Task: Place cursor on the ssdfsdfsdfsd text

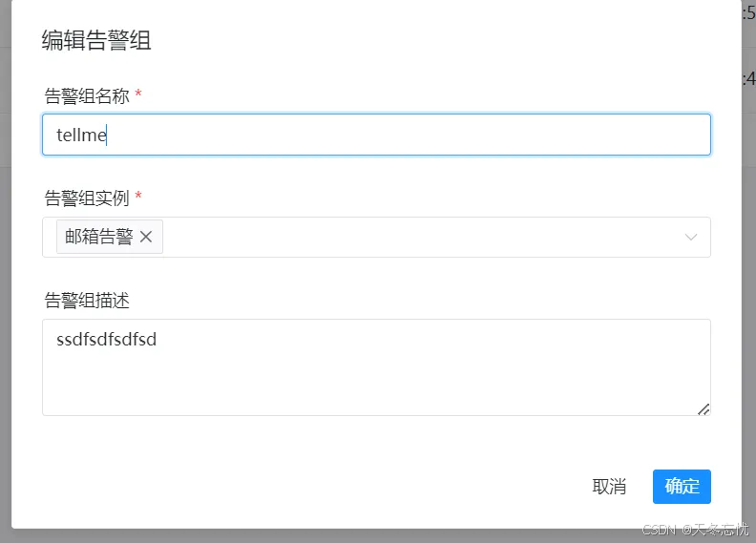Action: click(x=106, y=339)
